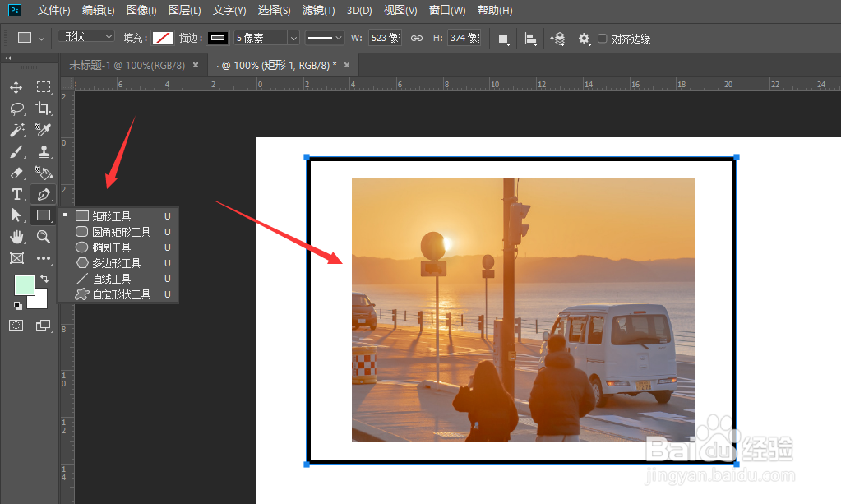Open the stroke color swatch
The height and width of the screenshot is (504, 841).
click(218, 38)
